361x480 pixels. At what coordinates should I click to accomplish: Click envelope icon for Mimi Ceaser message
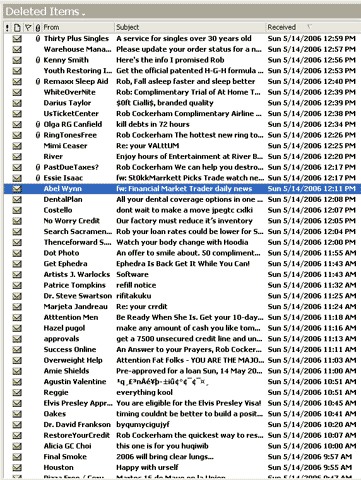[x=17, y=146]
